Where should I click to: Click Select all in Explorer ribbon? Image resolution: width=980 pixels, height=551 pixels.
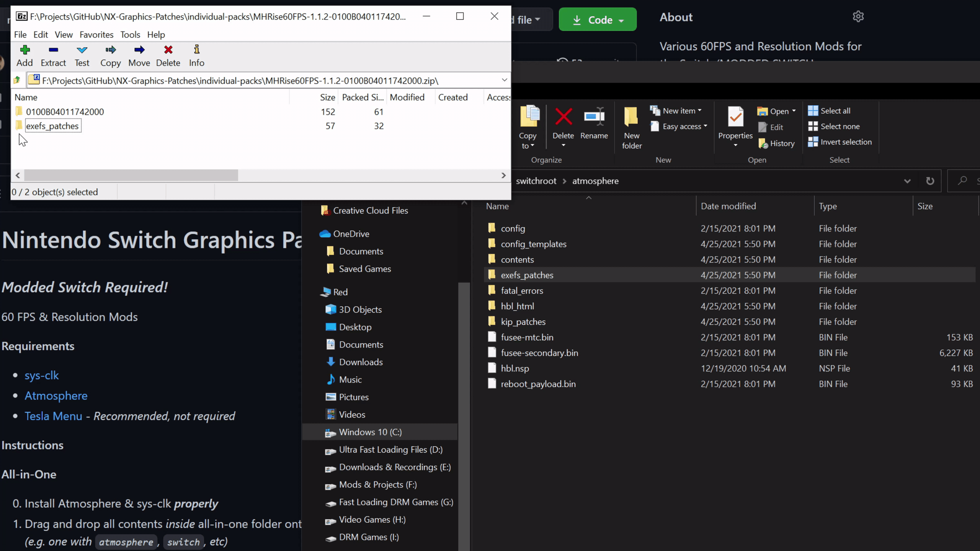tap(829, 111)
